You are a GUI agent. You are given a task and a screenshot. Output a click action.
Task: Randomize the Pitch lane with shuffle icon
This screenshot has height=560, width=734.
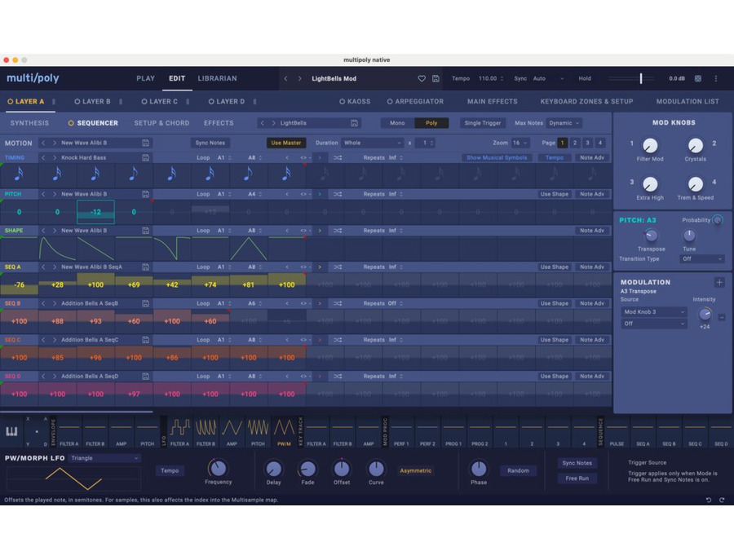click(x=338, y=194)
